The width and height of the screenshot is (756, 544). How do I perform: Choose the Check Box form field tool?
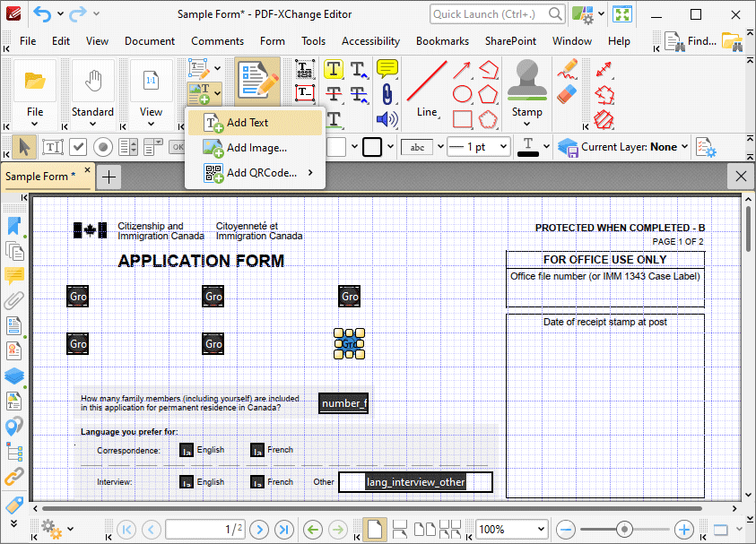[x=78, y=147]
